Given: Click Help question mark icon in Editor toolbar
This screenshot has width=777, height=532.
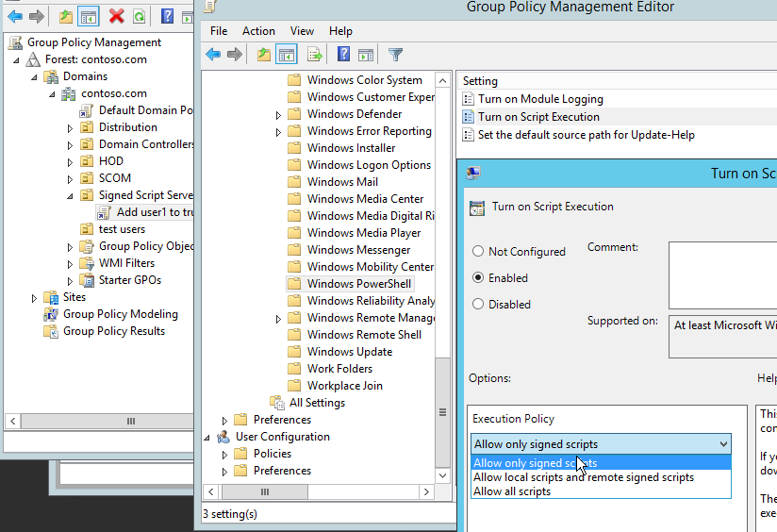Looking at the screenshot, I should pyautogui.click(x=343, y=54).
